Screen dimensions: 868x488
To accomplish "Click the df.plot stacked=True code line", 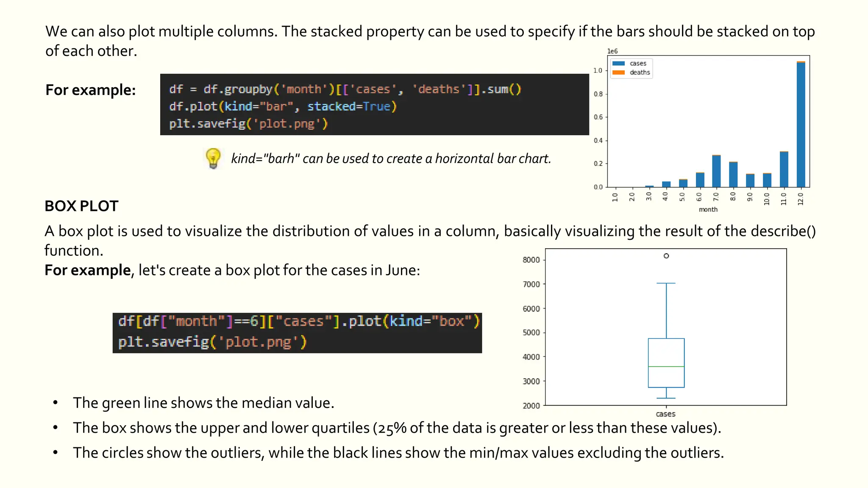I will click(x=283, y=106).
